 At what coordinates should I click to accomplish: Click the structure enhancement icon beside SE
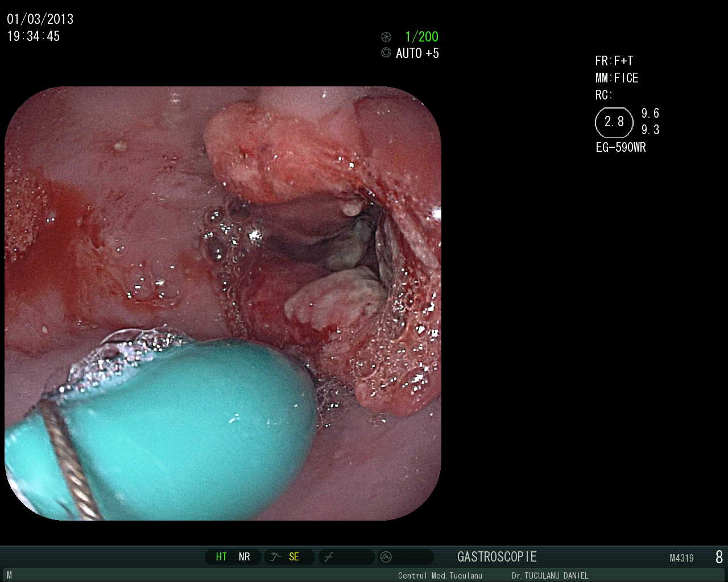[x=276, y=557]
